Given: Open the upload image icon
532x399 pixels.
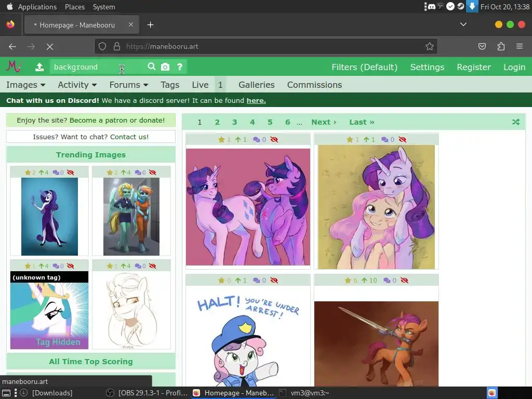Looking at the screenshot, I should 39,67.
